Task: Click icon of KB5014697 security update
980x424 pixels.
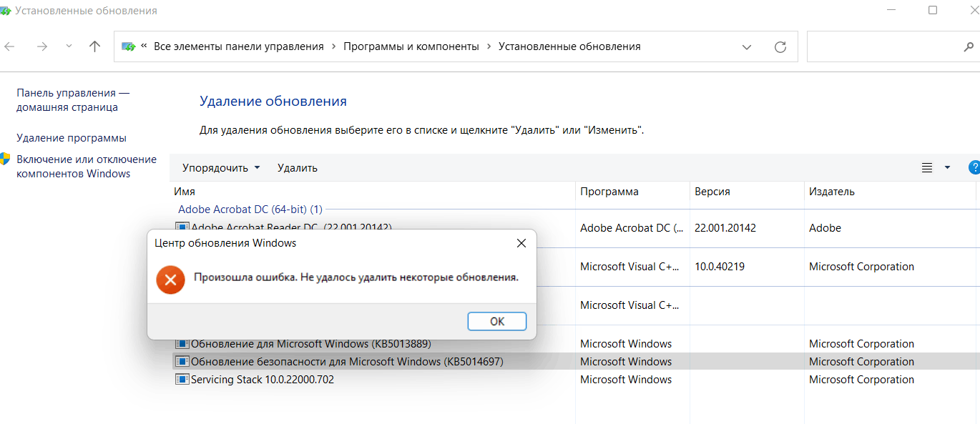Action: click(x=182, y=362)
